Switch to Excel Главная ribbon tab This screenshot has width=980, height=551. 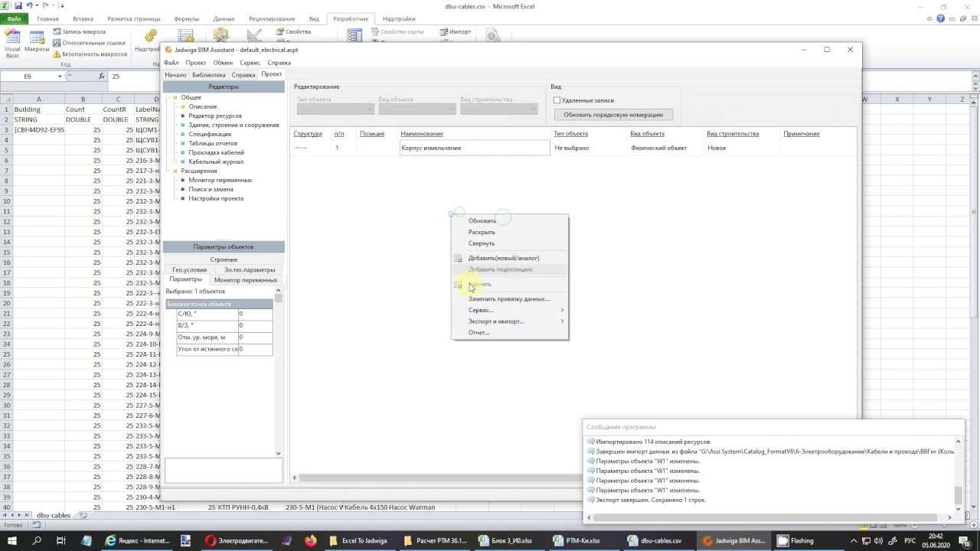click(x=47, y=18)
